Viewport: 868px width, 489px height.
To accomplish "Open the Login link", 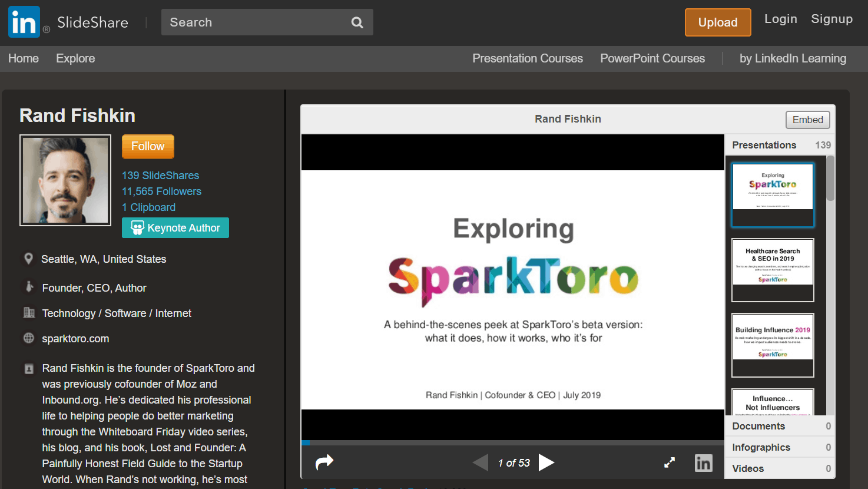I will point(781,19).
